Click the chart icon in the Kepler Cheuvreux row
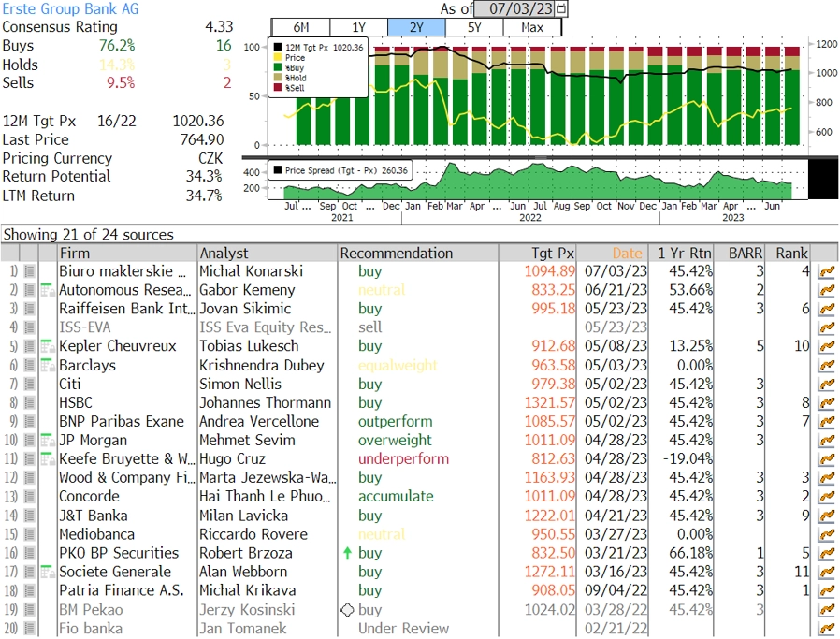This screenshot has width=840, height=639. click(827, 346)
